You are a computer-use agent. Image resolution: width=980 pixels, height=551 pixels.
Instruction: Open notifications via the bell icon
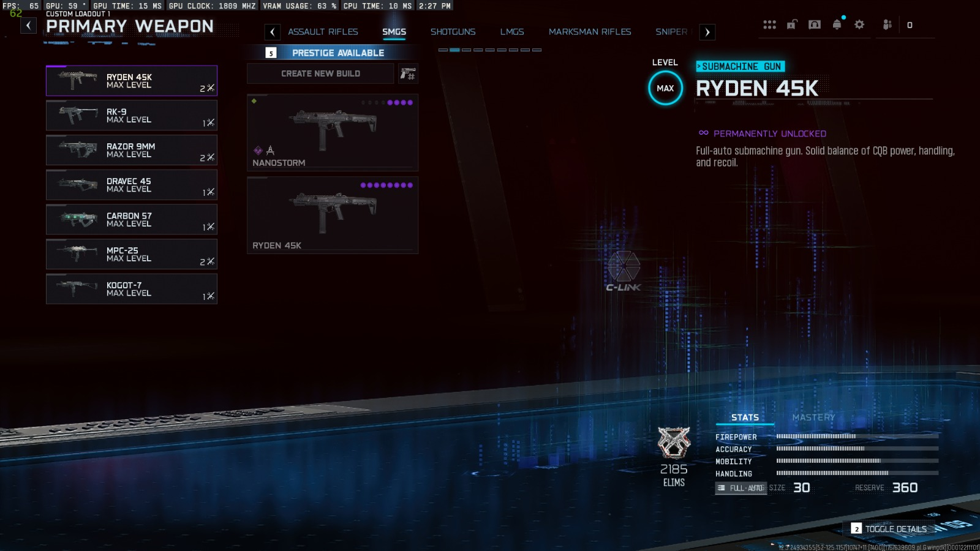point(837,24)
